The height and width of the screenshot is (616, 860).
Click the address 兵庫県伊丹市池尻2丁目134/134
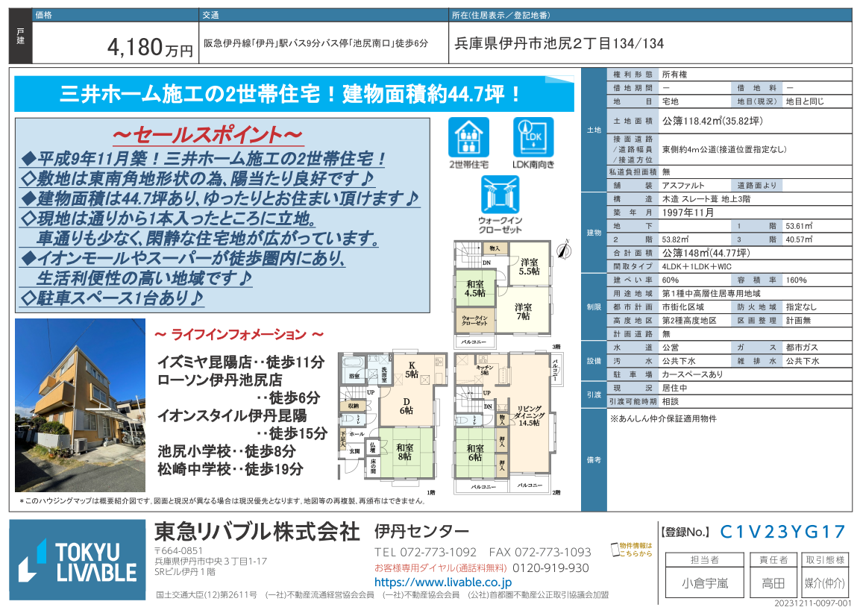(x=559, y=44)
